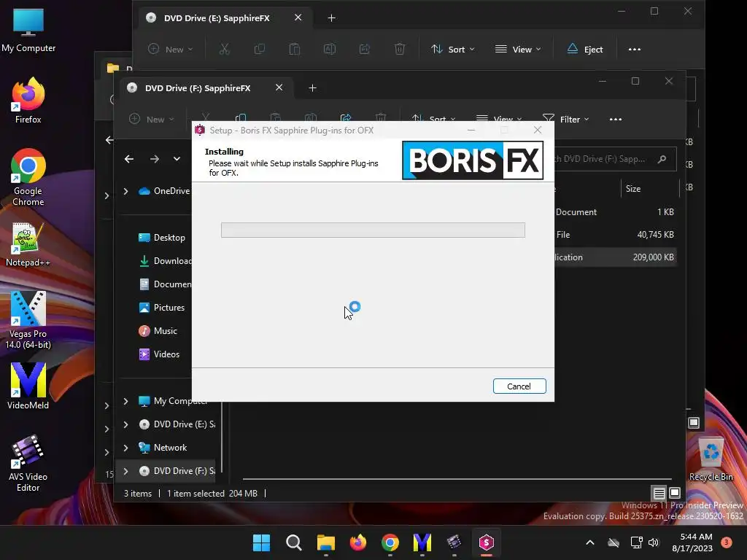The height and width of the screenshot is (560, 747).
Task: Select the 1 KB document row
Action: click(615, 212)
